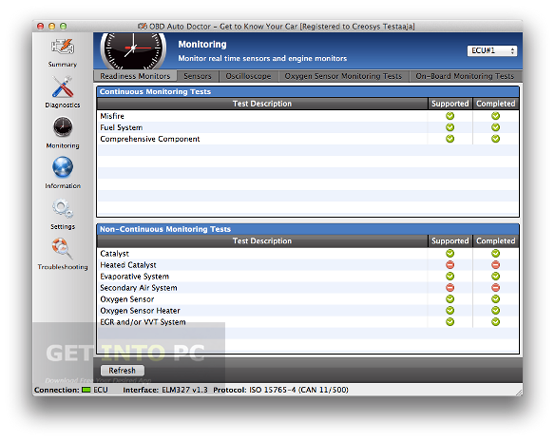Click Heated Catalyst Supported red icon
The height and width of the screenshot is (441, 555).
point(450,265)
